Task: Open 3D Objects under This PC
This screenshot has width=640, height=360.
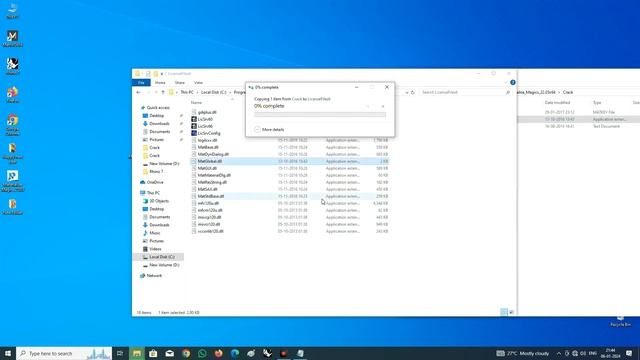Action: pos(159,201)
